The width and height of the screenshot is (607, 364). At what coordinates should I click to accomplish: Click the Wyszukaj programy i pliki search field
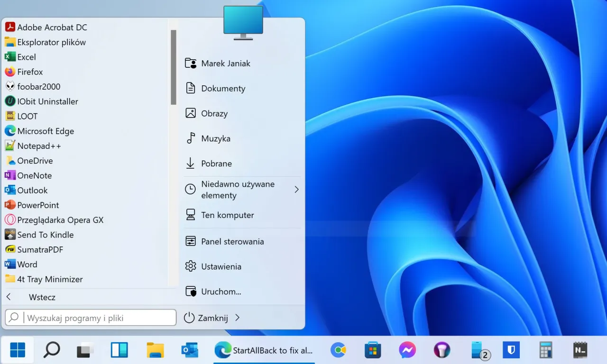[90, 318]
